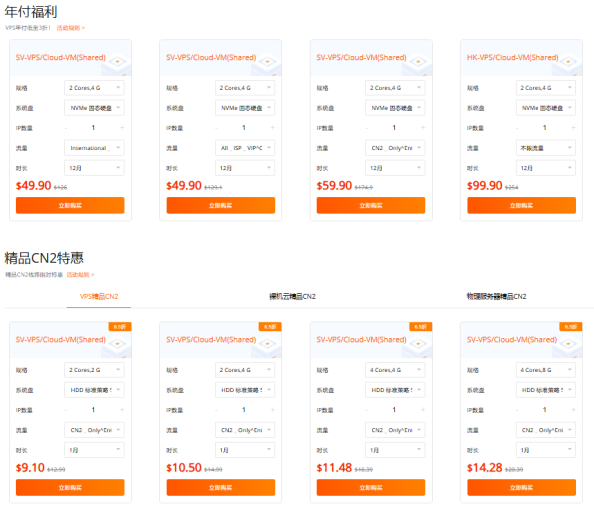Click the $59.90 price text
594x511 pixels.
[334, 186]
